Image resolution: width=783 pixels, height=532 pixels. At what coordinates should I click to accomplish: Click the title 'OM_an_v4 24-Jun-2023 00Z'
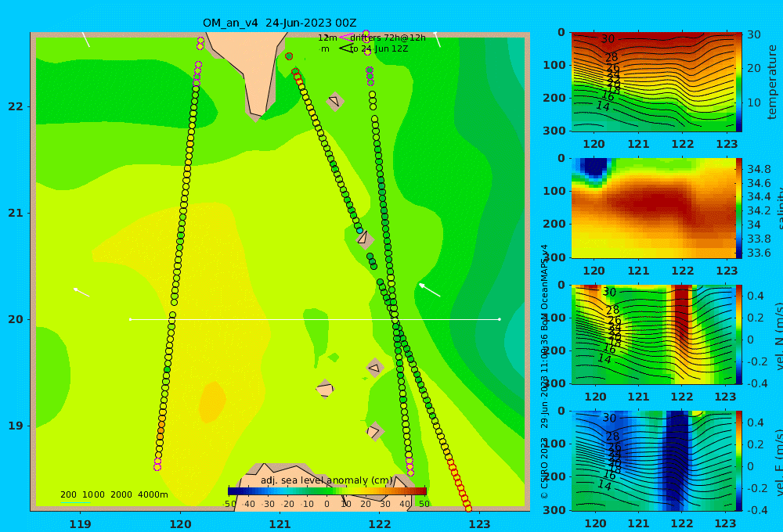click(x=280, y=23)
